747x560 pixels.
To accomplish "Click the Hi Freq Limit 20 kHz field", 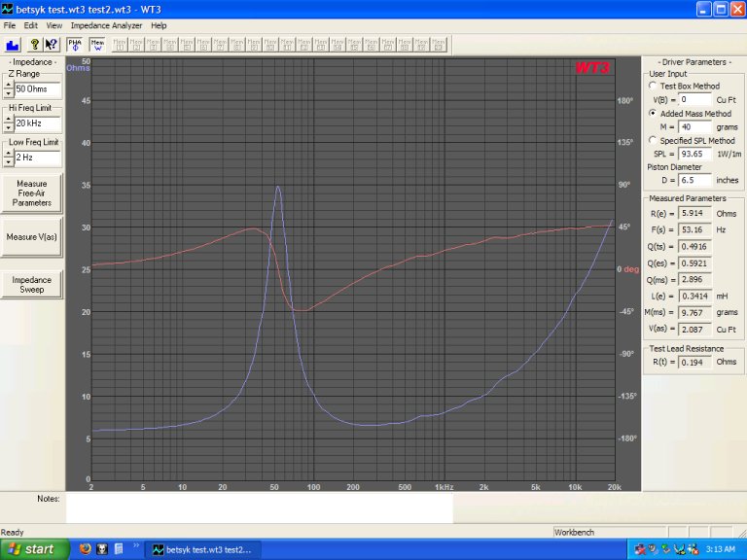I will [38, 123].
